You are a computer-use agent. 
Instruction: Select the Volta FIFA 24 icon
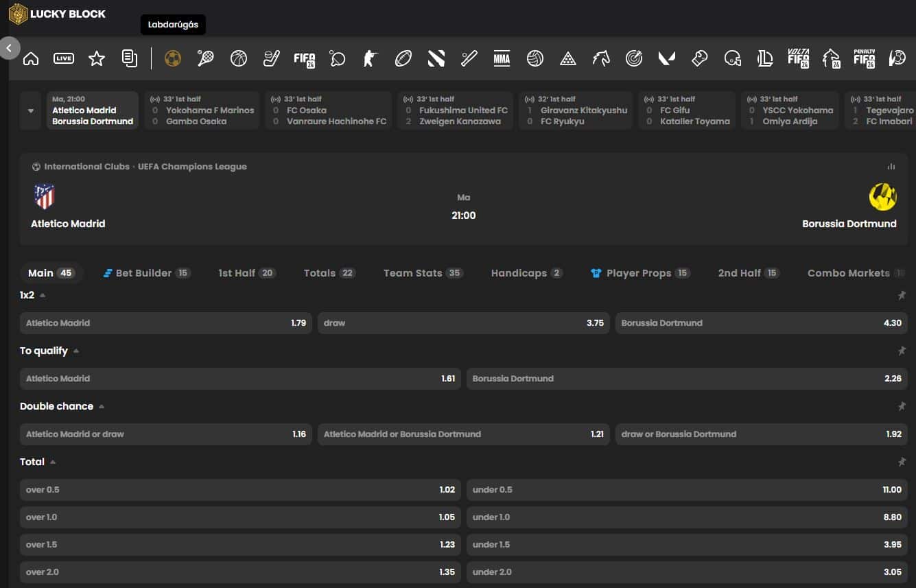point(798,58)
